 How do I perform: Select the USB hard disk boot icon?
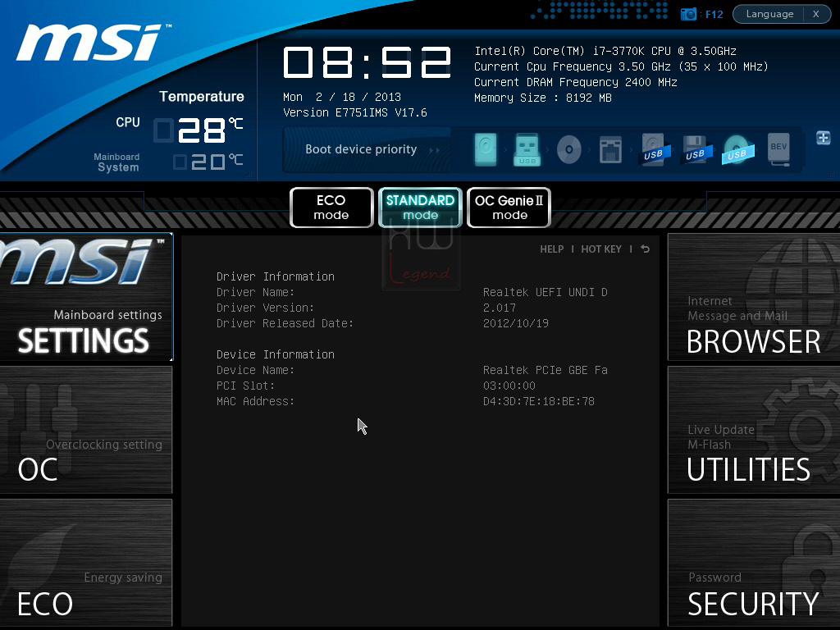coord(654,149)
